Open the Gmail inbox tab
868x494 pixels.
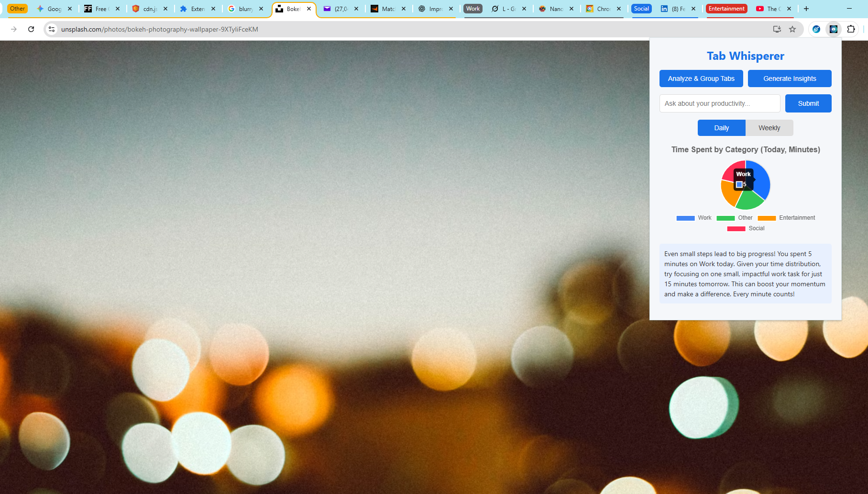coord(338,8)
